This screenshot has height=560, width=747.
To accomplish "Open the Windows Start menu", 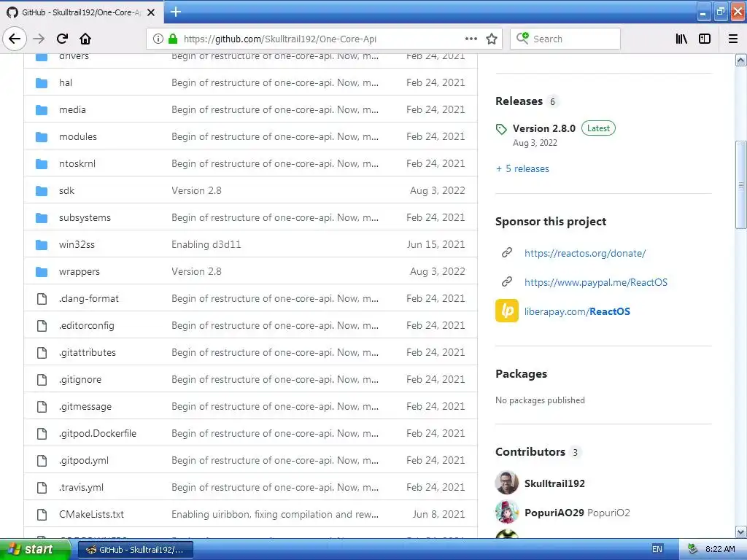I will pyautogui.click(x=35, y=550).
